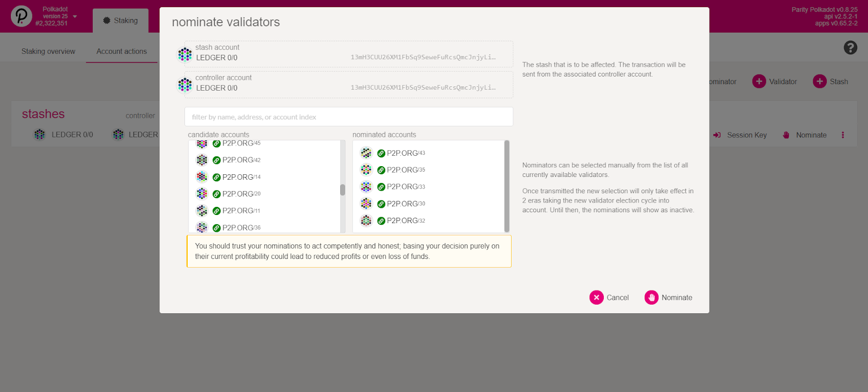This screenshot has width=868, height=392.
Task: Click identicon of nominated P2P.ORG/33
Action: [366, 186]
